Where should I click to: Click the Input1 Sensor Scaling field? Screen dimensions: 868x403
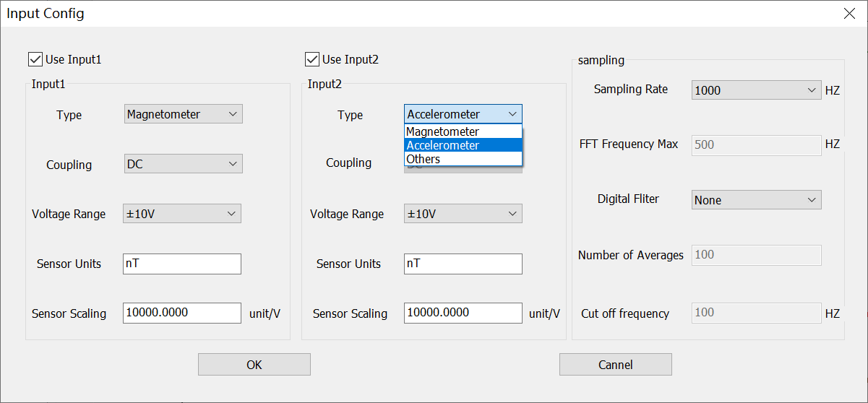pos(182,313)
